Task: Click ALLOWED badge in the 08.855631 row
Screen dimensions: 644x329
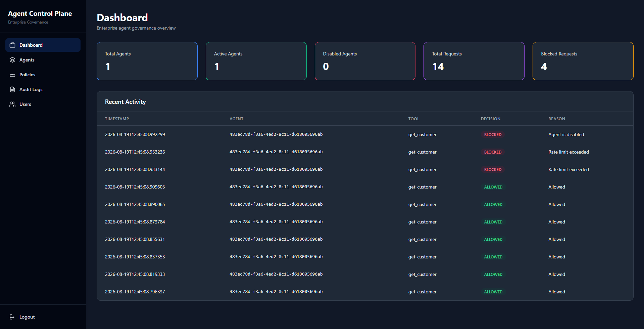Action: tap(493, 239)
